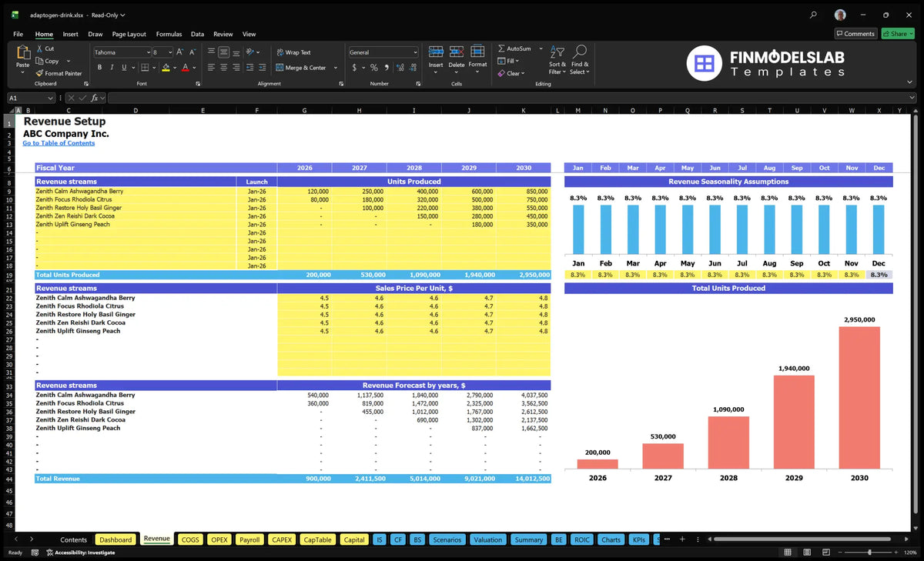Open the Fill Color dropdown arrow
This screenshot has width=924, height=561.
(174, 68)
